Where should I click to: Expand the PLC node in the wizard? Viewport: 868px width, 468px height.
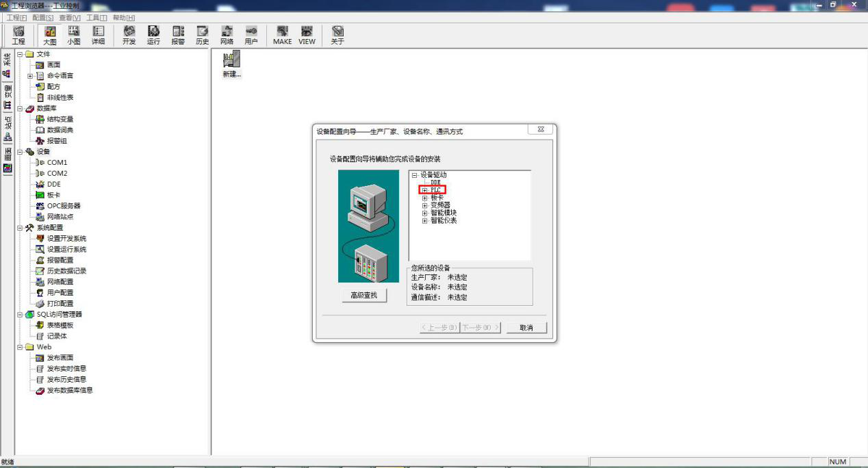[425, 190]
